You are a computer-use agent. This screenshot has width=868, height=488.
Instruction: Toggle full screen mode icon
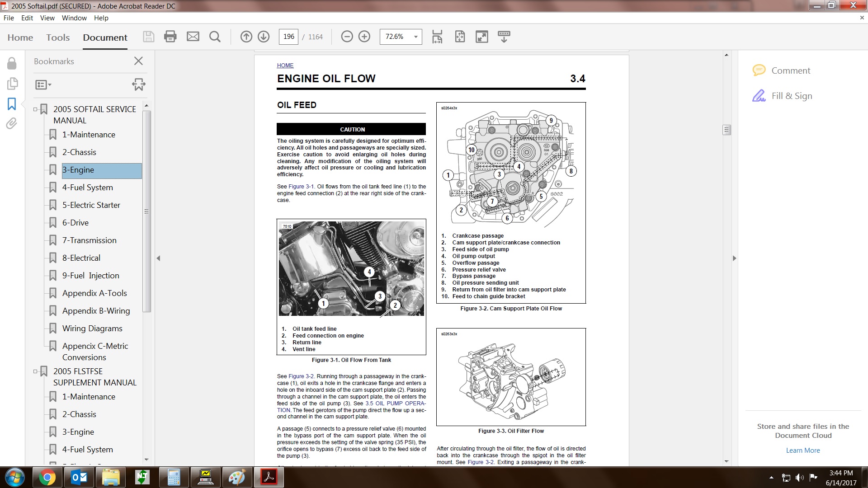pos(482,37)
